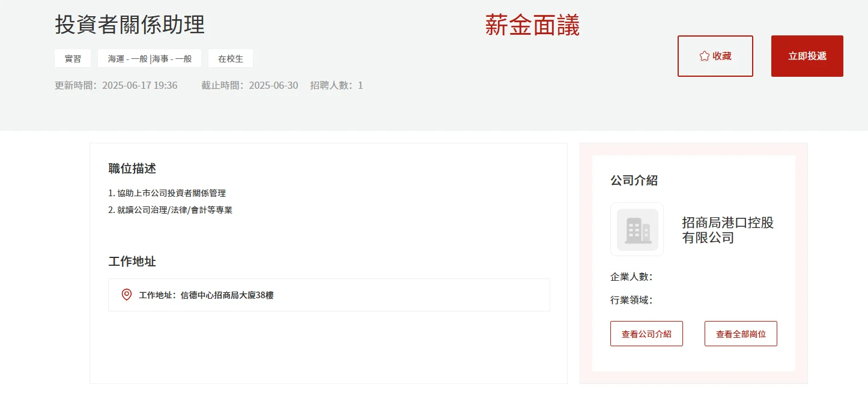Open 查看公司介紹 company profile

click(x=646, y=334)
